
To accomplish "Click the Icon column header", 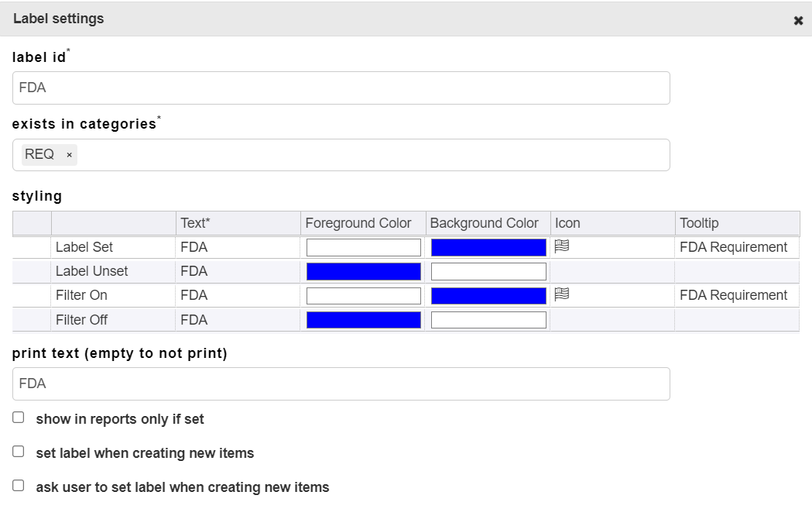I will click(x=612, y=223).
